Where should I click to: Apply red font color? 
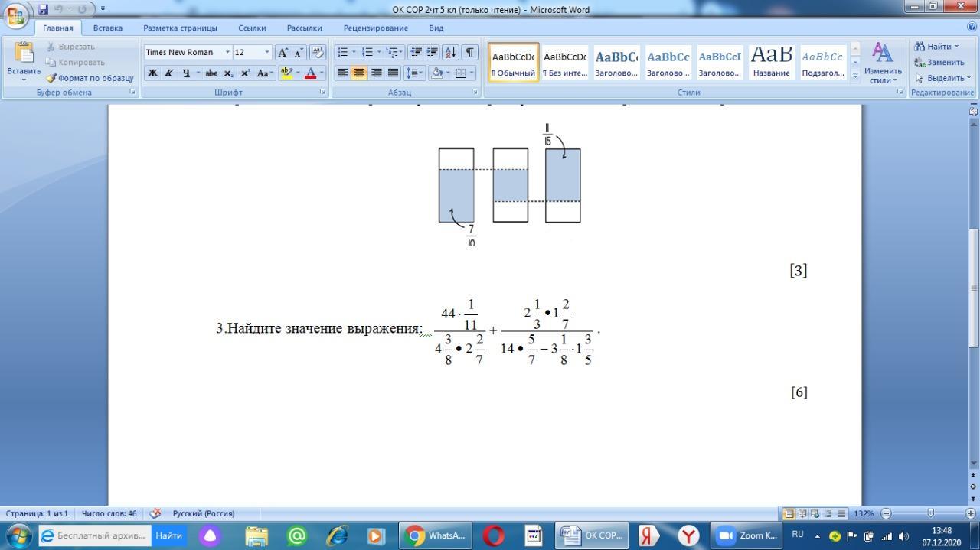311,73
